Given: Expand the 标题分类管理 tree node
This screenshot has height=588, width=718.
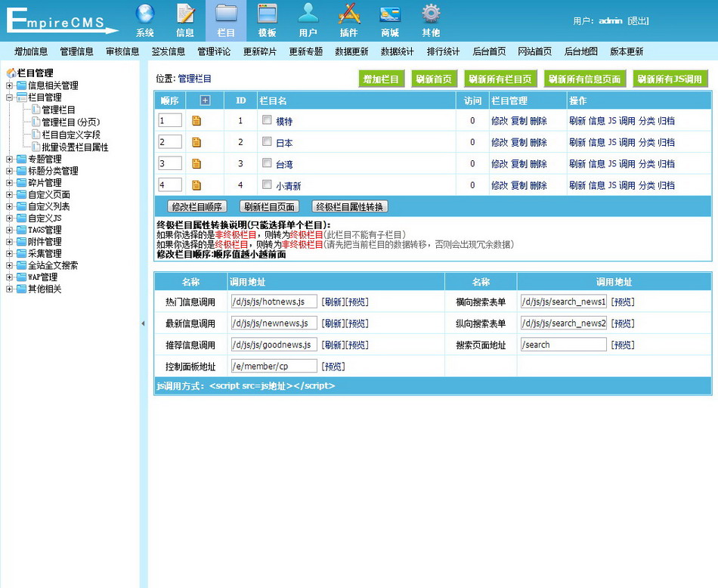Looking at the screenshot, I should pyautogui.click(x=9, y=172).
